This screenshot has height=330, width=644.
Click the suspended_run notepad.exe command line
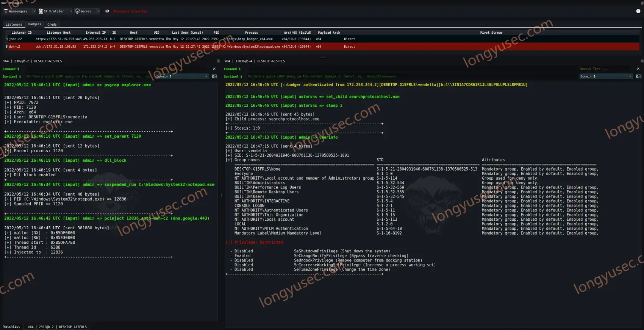(x=109, y=185)
